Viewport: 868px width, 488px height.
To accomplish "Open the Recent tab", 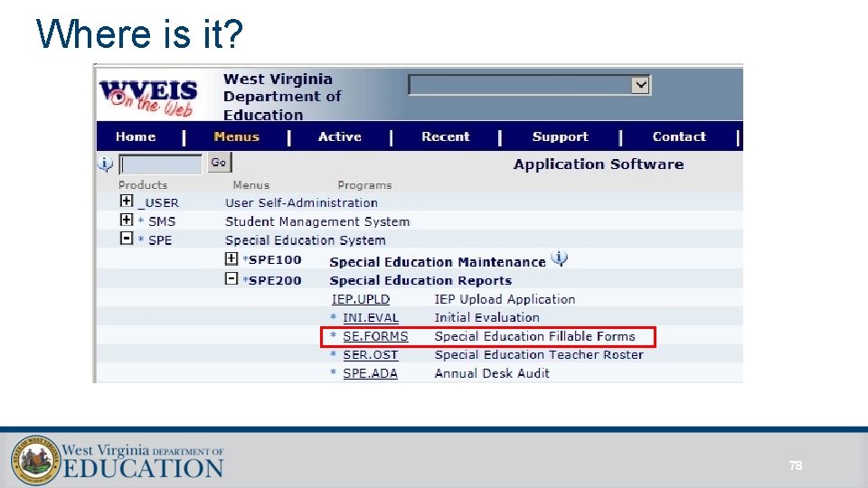I will coord(446,136).
